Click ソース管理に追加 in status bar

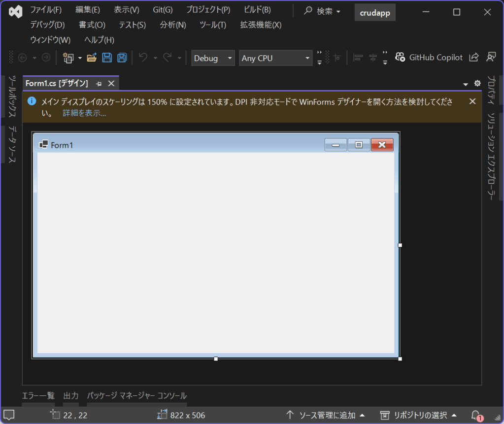click(326, 415)
